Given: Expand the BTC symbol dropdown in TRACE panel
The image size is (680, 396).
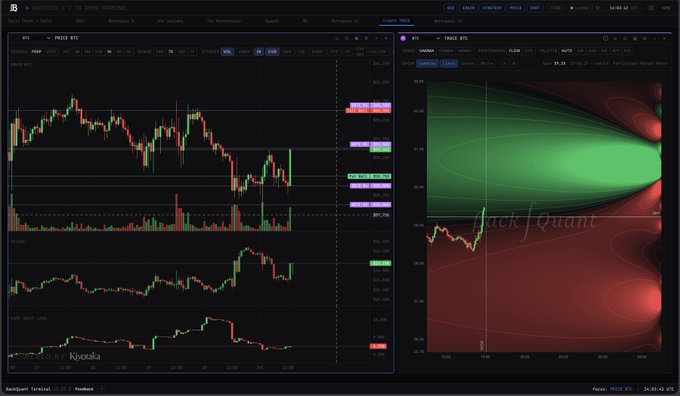Looking at the screenshot, I should (x=425, y=38).
